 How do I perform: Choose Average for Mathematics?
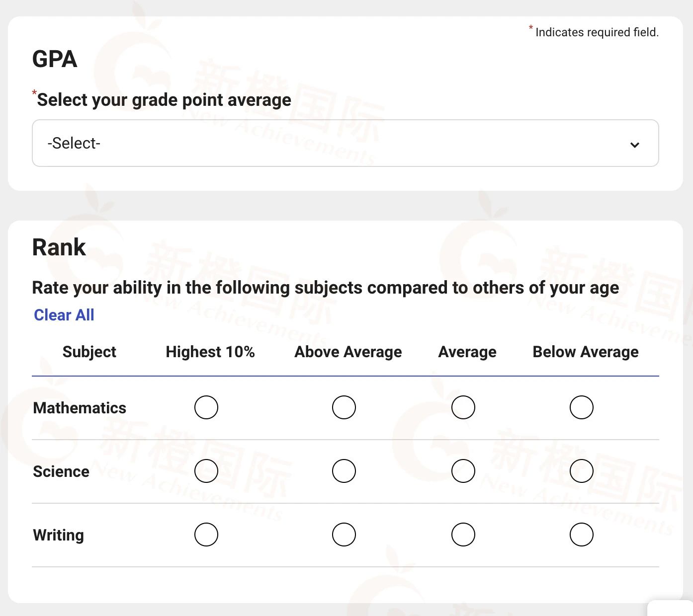[463, 407]
